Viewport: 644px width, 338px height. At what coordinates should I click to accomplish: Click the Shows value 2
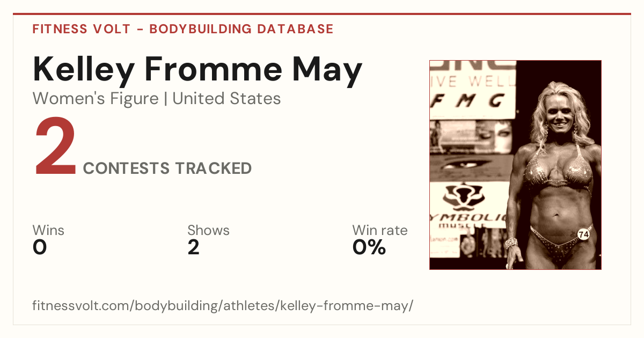pos(194,247)
